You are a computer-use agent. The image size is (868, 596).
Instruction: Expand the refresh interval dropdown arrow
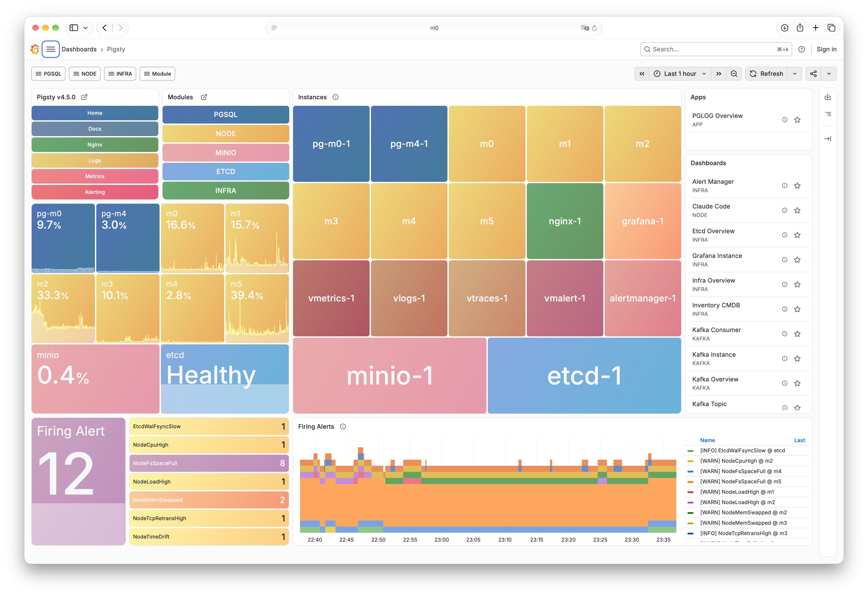click(x=795, y=73)
